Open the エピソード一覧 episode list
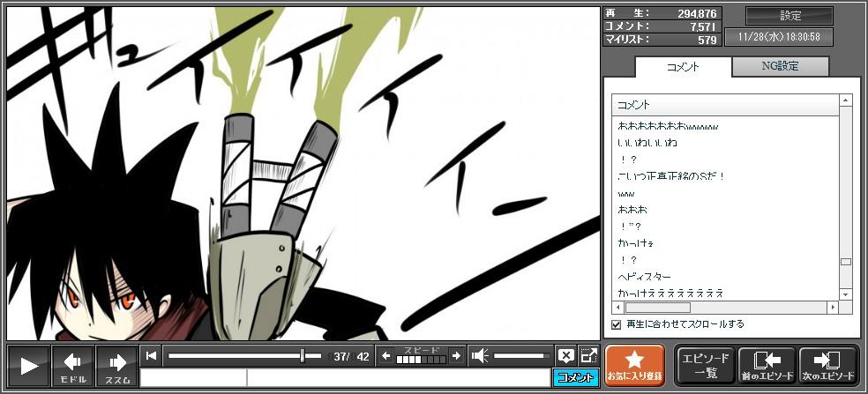 (x=705, y=366)
